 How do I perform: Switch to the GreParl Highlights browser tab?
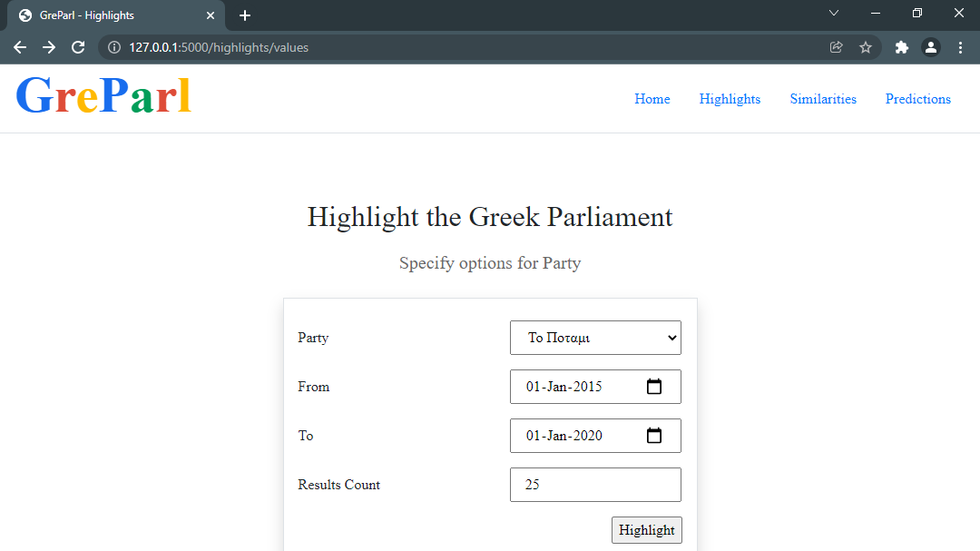tap(109, 15)
